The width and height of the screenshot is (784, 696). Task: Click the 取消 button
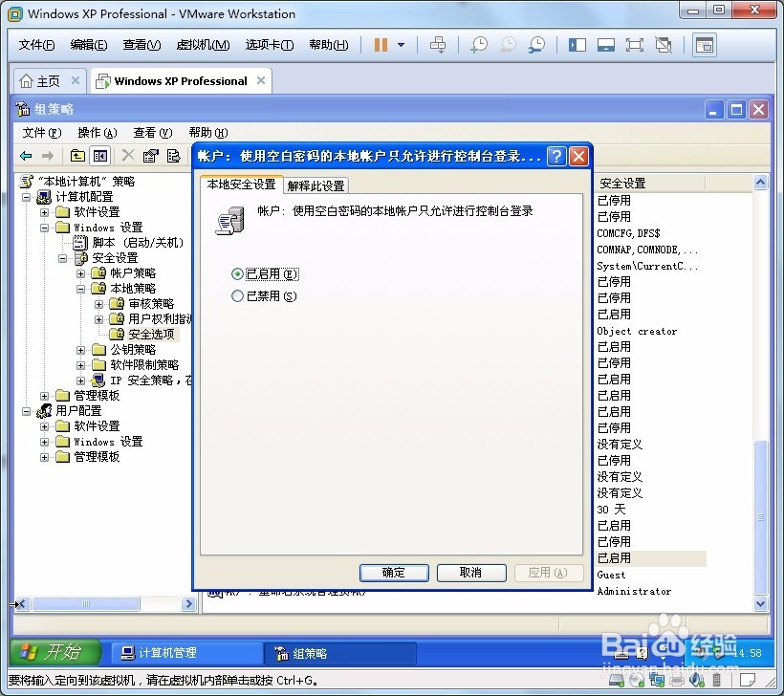(x=471, y=573)
